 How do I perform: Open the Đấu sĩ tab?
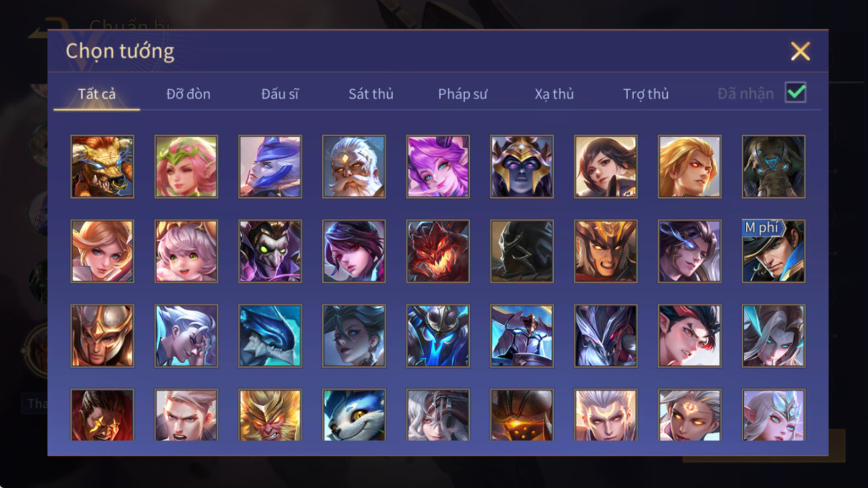click(x=279, y=94)
